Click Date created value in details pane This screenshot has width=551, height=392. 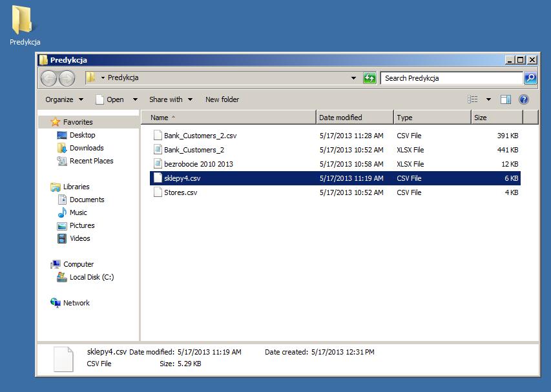point(342,352)
